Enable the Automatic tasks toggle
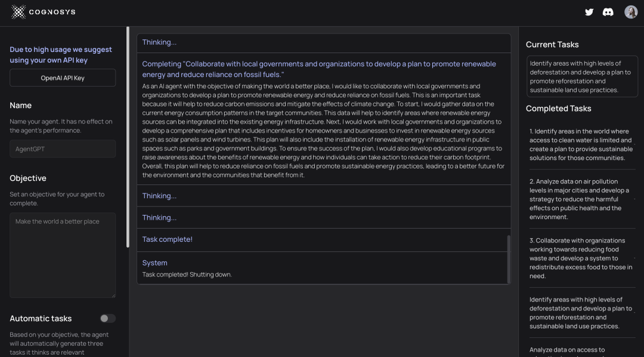This screenshot has width=644, height=357. point(108,318)
